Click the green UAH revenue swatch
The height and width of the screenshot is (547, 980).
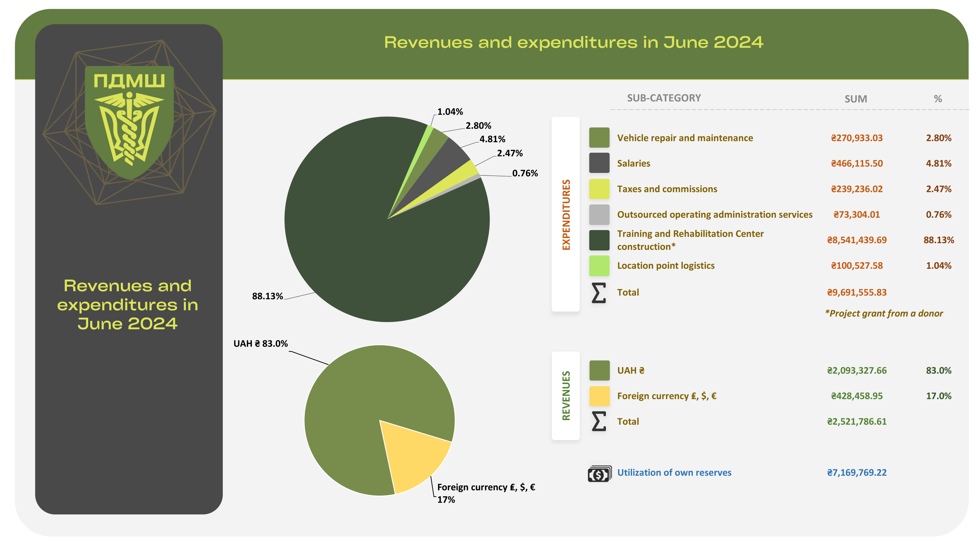click(599, 370)
